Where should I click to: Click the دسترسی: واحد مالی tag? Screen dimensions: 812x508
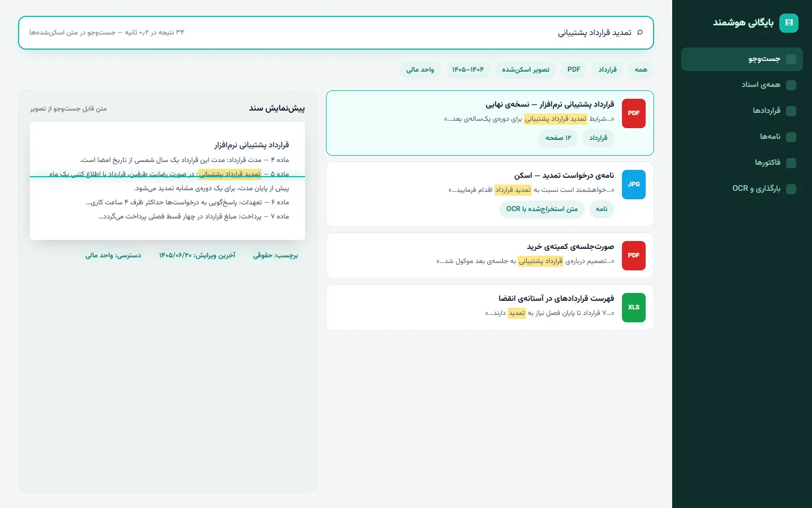pyautogui.click(x=113, y=256)
